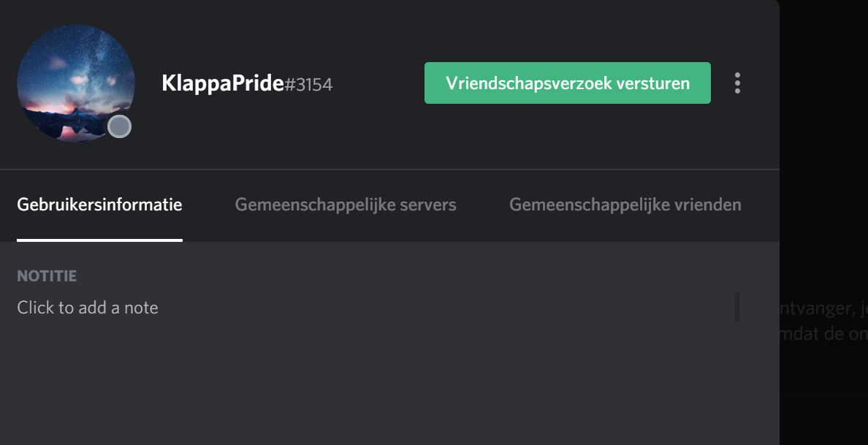868x445 pixels.
Task: Open the three-dot more options menu
Action: pos(736,83)
